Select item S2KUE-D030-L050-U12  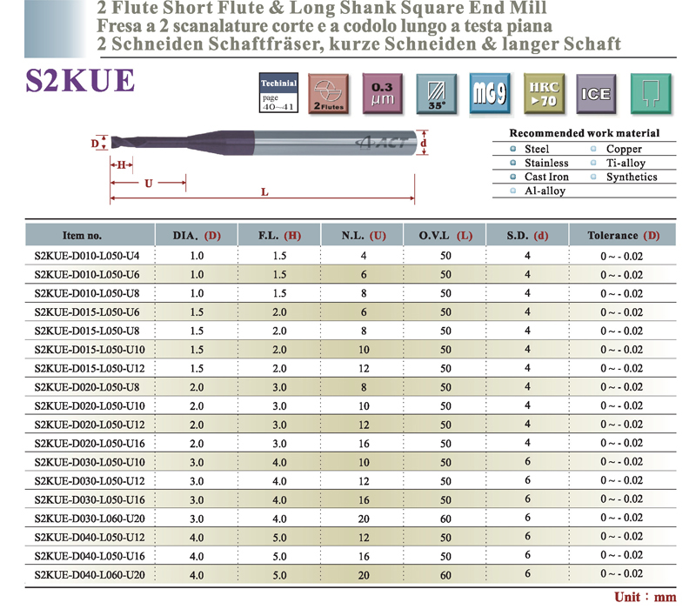tap(90, 480)
